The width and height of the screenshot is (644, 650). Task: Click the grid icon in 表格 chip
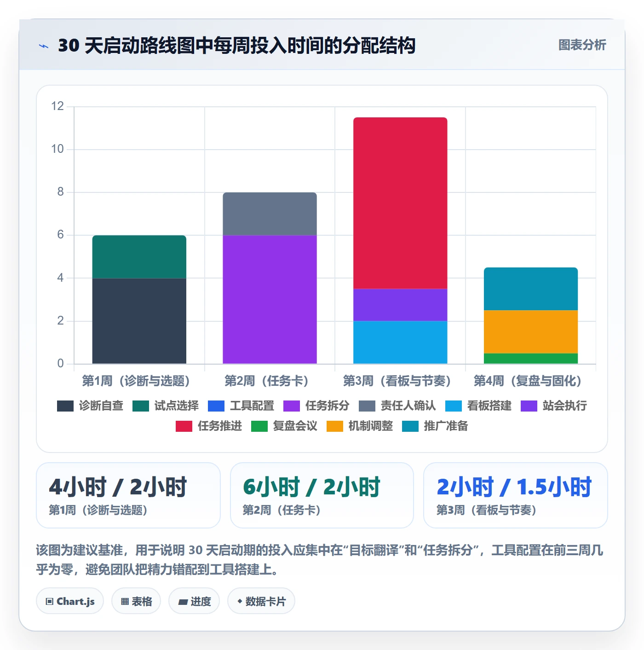[125, 602]
